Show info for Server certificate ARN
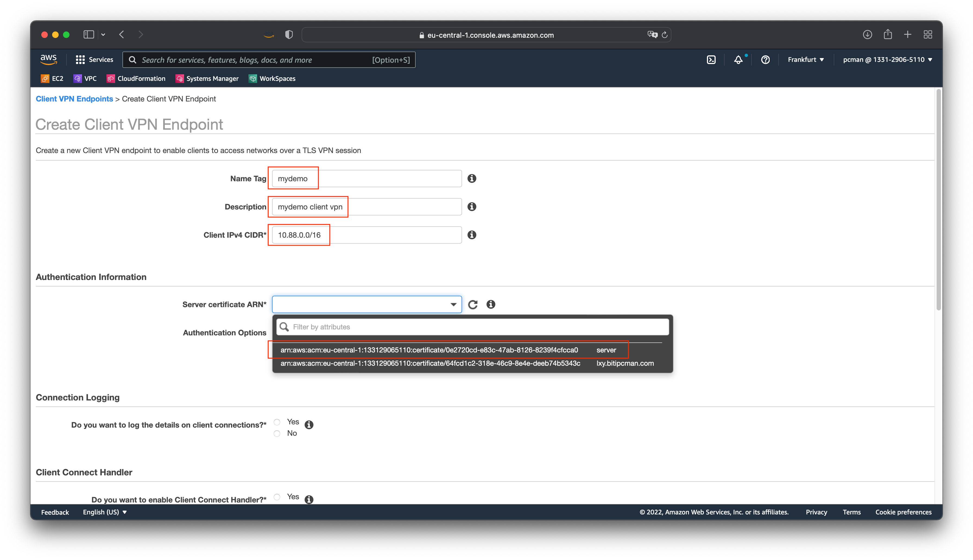Screen dimensions: 973x560 [491, 304]
